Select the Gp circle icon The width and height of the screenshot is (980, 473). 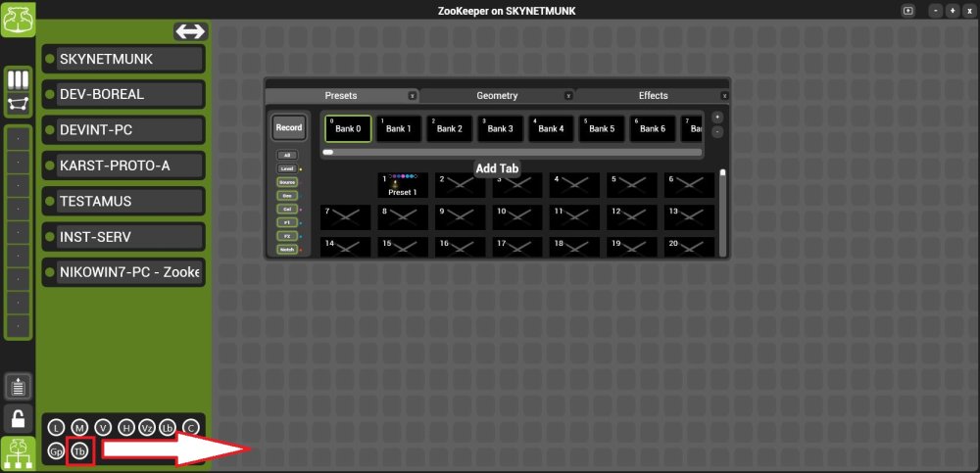point(56,450)
